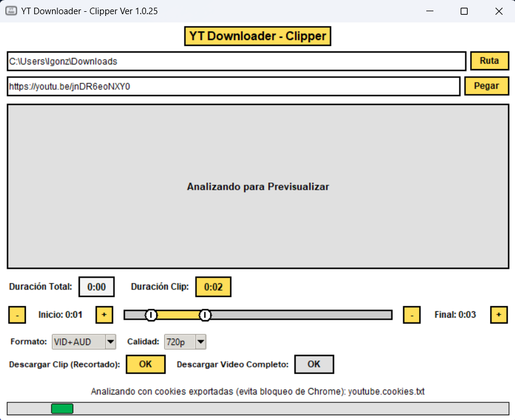Click the cookies status message text
Screen dimensions: 515x420
pos(258,392)
